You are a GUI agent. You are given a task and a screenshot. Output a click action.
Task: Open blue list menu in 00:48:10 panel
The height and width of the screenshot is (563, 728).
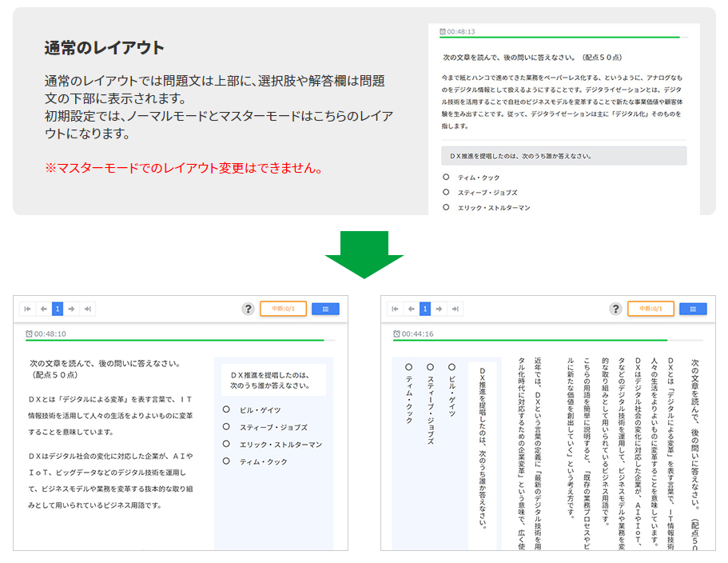[x=325, y=309]
